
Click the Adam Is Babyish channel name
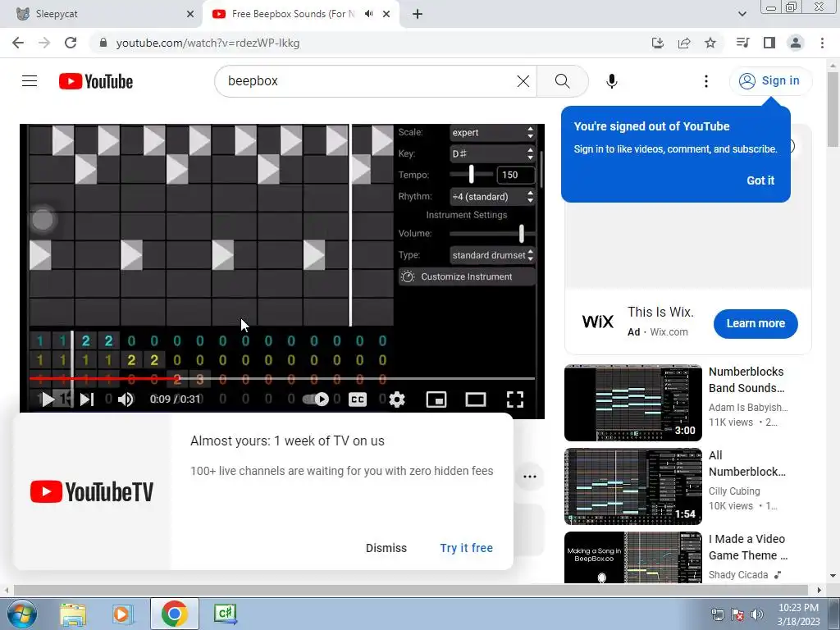pyautogui.click(x=748, y=407)
